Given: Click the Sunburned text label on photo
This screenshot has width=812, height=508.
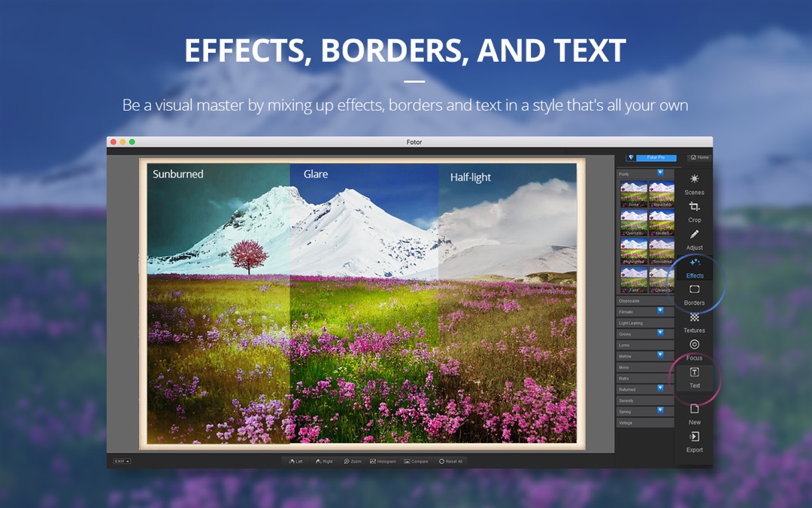Looking at the screenshot, I should tap(177, 174).
